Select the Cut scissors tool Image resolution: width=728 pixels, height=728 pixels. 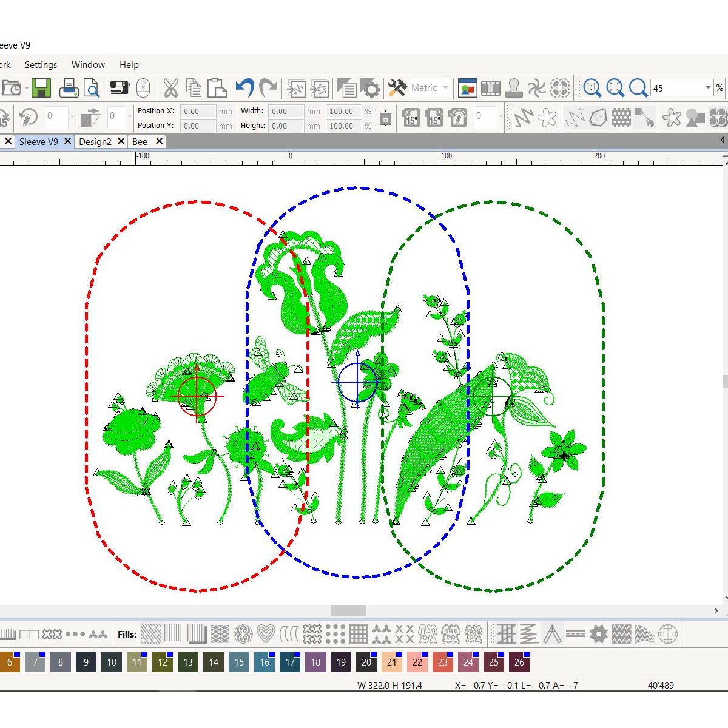point(171,87)
